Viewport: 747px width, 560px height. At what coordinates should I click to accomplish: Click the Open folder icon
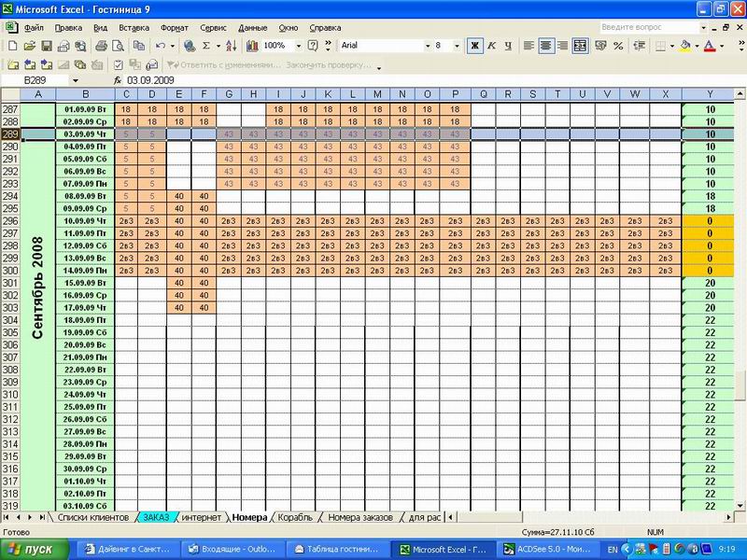[28, 45]
